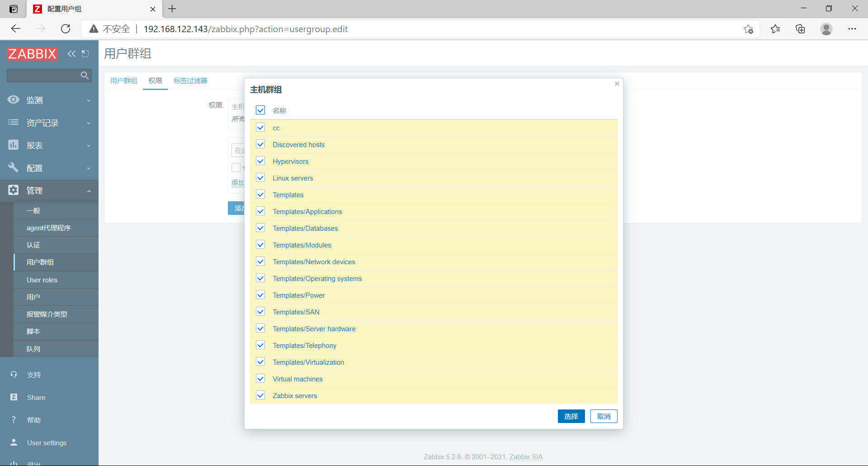
Task: Click the question mark icon for 帮助
Action: tap(14, 420)
